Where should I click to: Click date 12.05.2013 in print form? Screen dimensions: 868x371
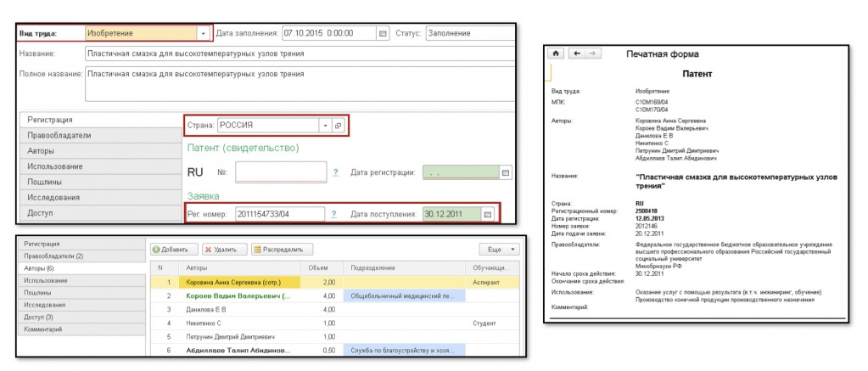coord(649,218)
